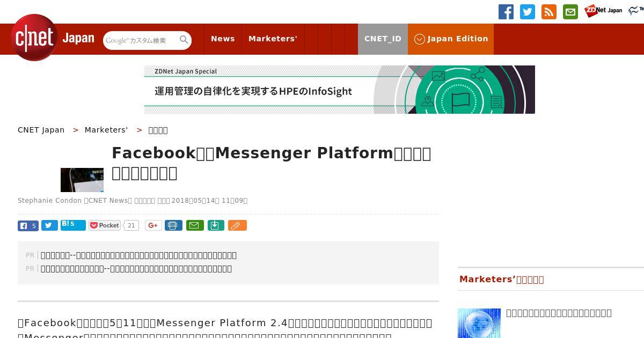Click the Japan text beside CNET logo
644x338 pixels.
coord(78,39)
